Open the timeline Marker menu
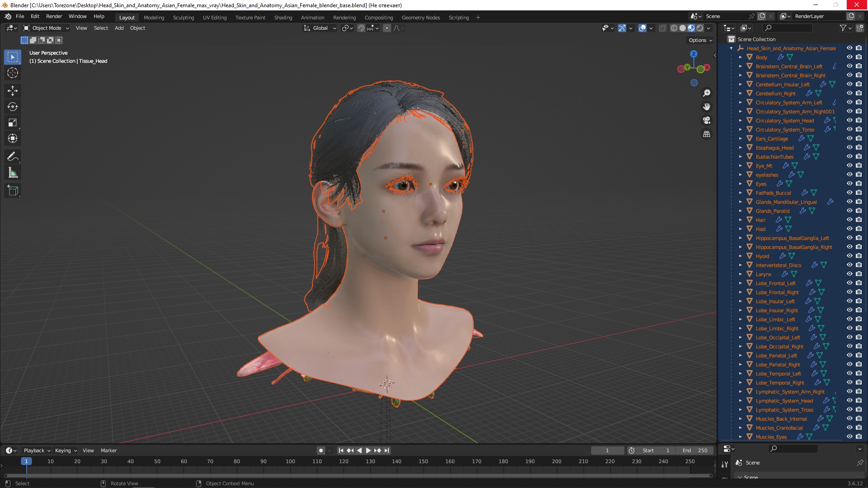868x488 pixels. click(x=108, y=450)
